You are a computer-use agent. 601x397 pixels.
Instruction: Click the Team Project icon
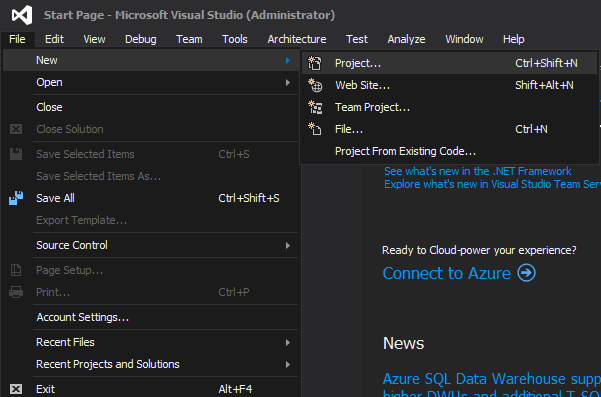click(315, 107)
